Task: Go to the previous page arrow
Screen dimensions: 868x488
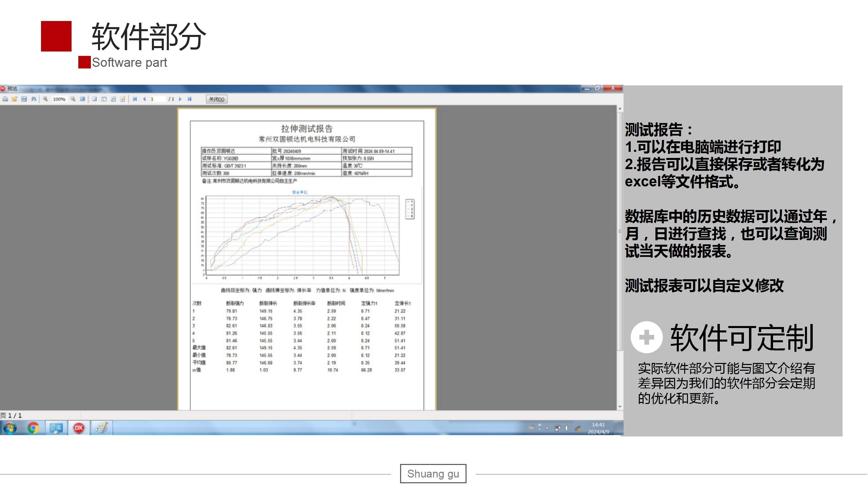Action: (144, 99)
